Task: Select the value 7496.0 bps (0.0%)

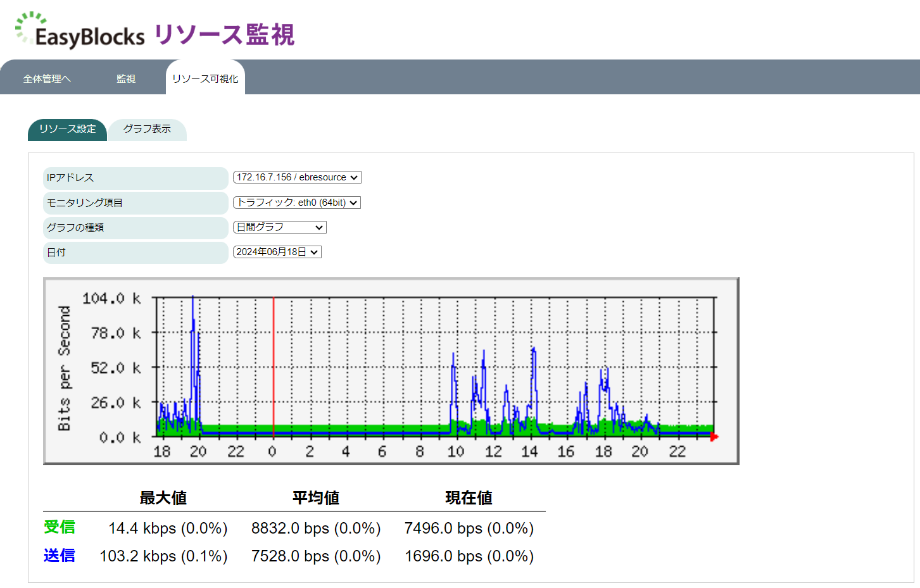Action: [x=469, y=528]
